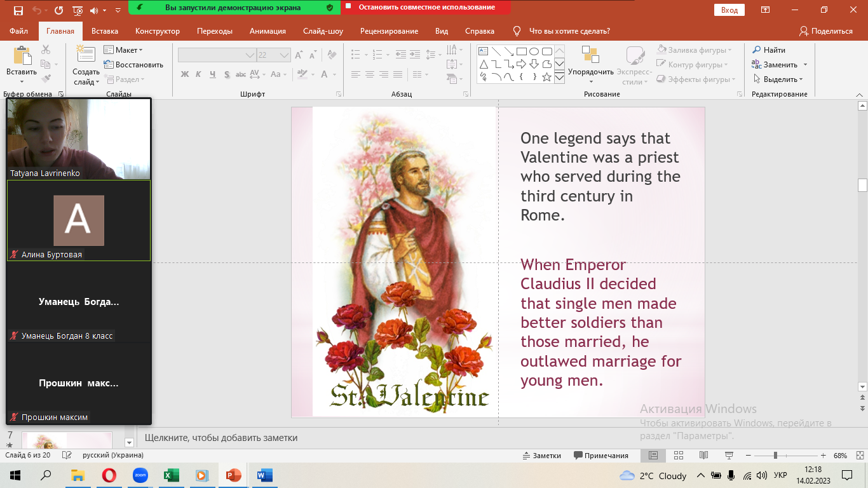Open the font name dropdown

[250, 55]
